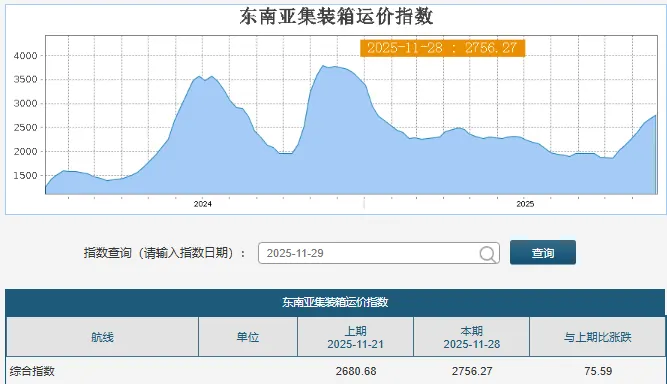Click the 1500 y-axis label
This screenshot has width=667, height=384.
pos(26,176)
